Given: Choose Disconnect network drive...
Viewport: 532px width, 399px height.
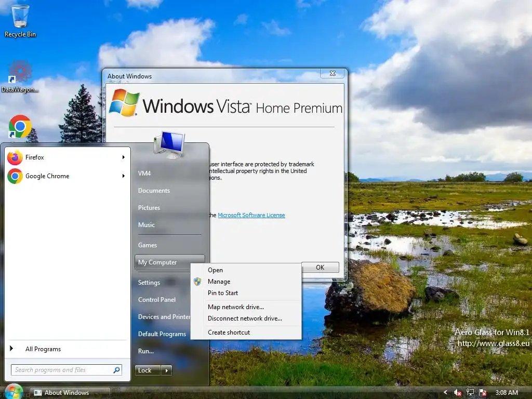Looking at the screenshot, I should click(246, 318).
